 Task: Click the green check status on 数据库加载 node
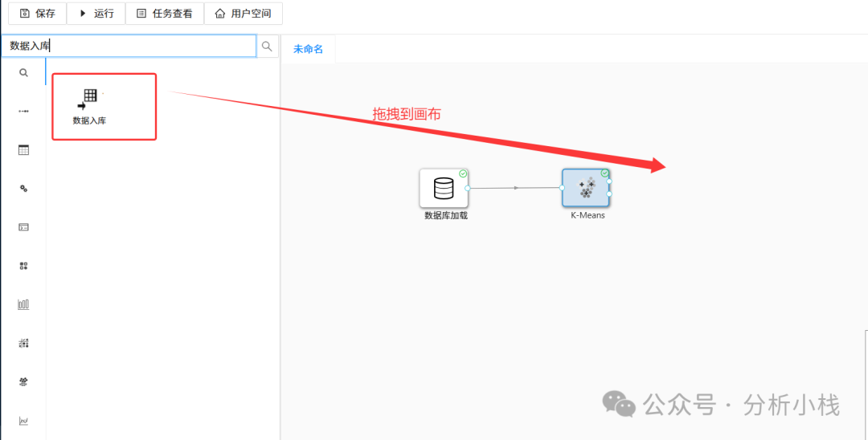tap(464, 173)
